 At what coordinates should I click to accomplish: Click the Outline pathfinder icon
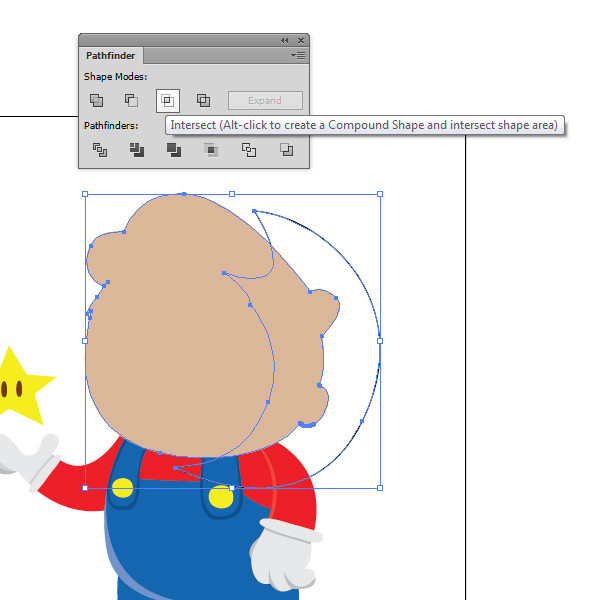click(x=249, y=150)
